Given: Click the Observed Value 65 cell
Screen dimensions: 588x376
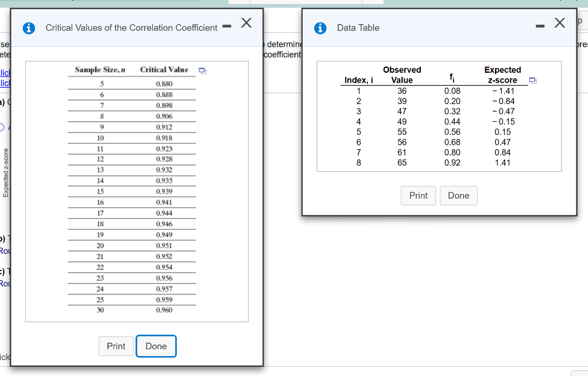Looking at the screenshot, I should pos(401,162).
